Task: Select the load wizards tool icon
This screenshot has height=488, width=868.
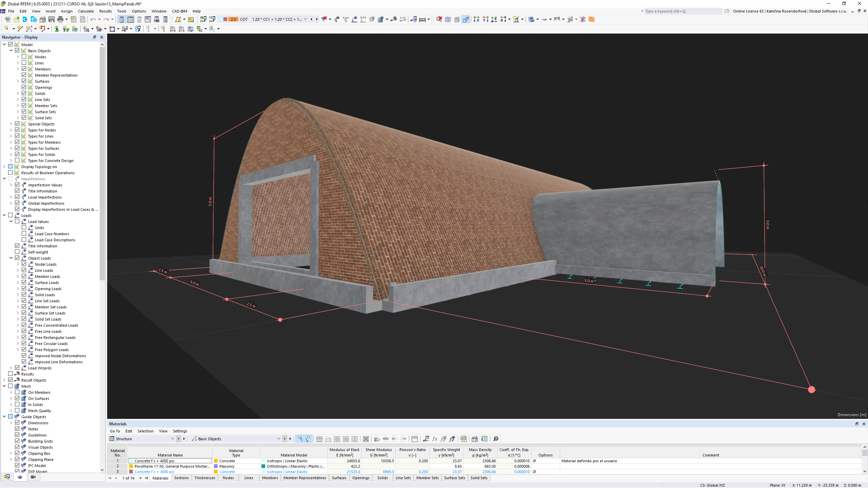Action: pyautogui.click(x=24, y=368)
